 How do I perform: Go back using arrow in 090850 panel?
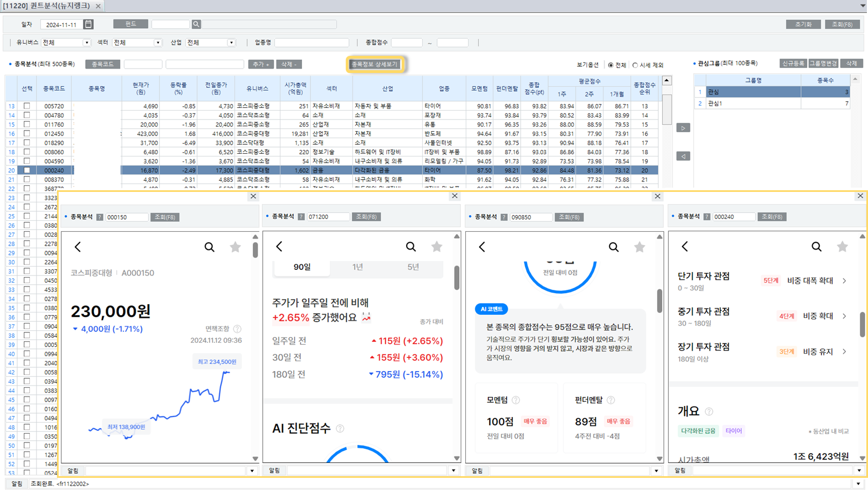(x=482, y=247)
